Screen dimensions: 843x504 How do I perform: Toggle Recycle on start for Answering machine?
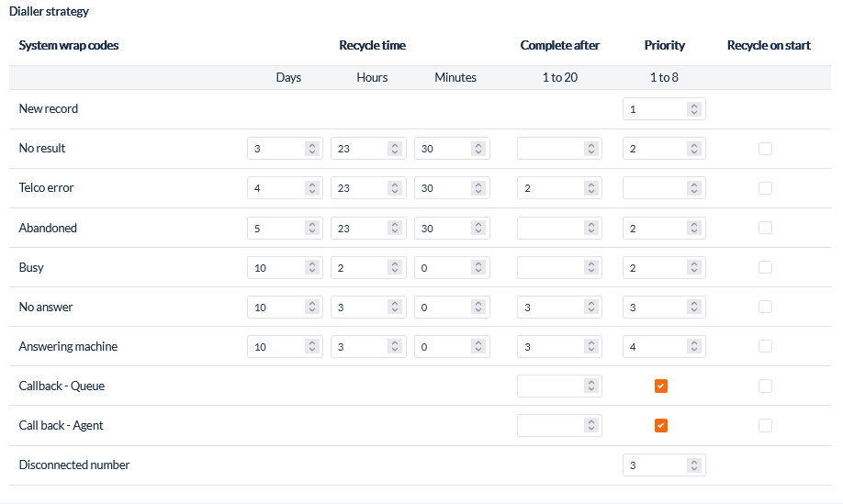(x=765, y=347)
